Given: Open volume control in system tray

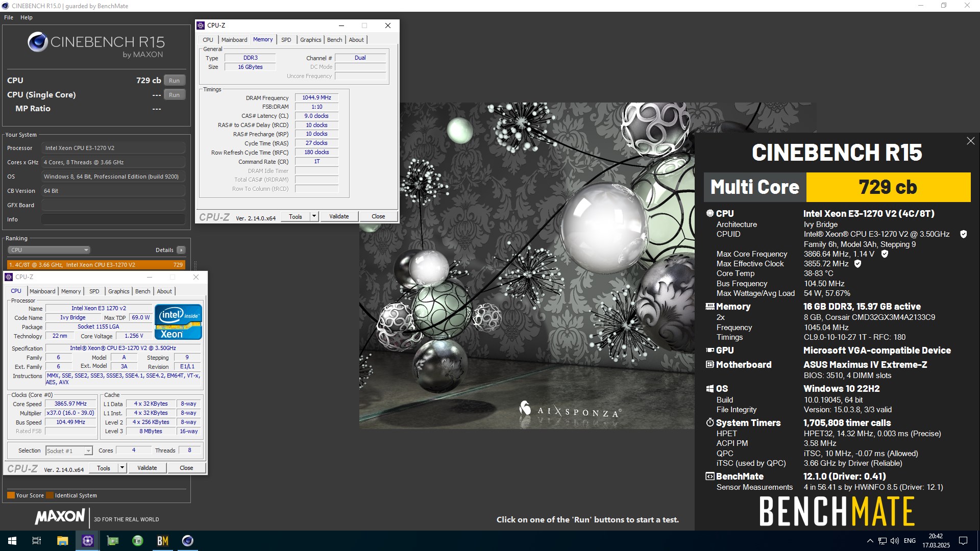Looking at the screenshot, I should tap(895, 541).
